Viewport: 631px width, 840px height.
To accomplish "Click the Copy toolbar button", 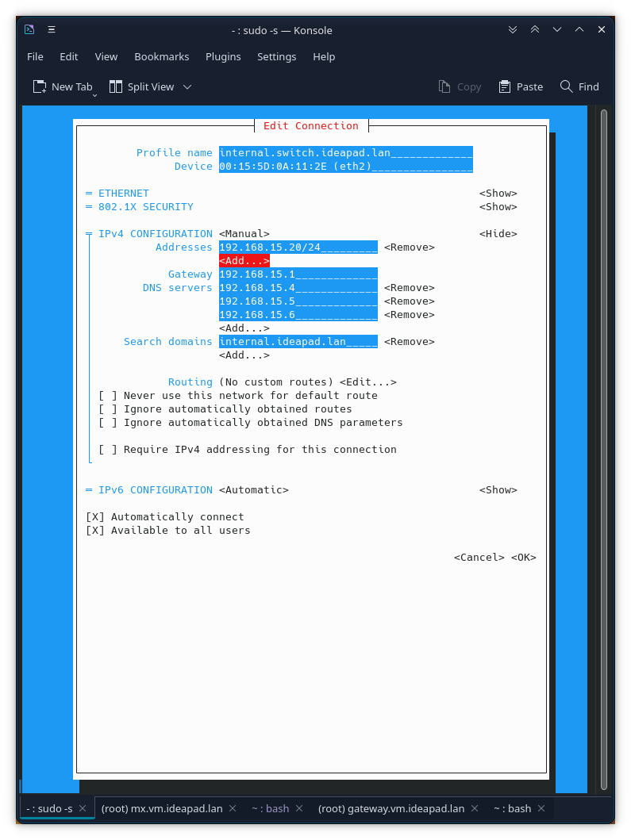I will tap(460, 86).
